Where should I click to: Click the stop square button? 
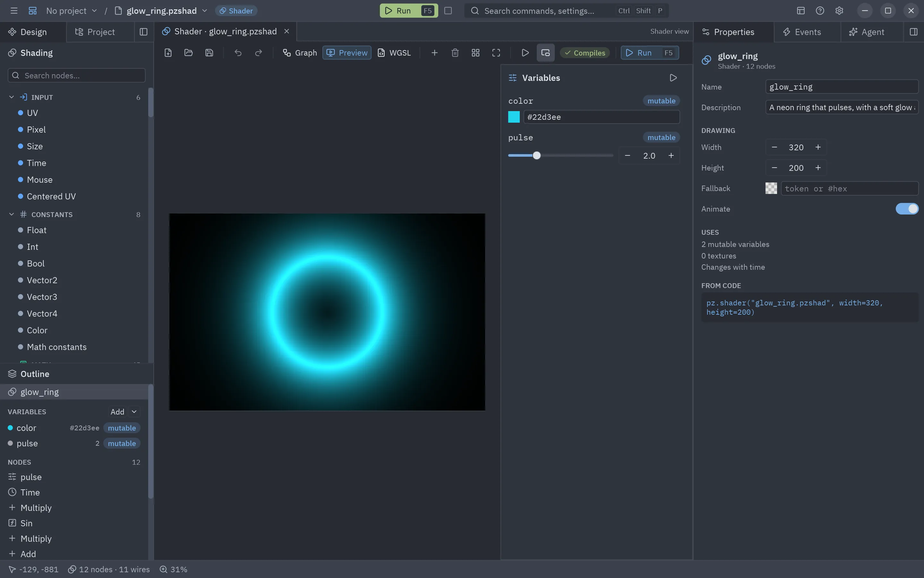coord(448,11)
